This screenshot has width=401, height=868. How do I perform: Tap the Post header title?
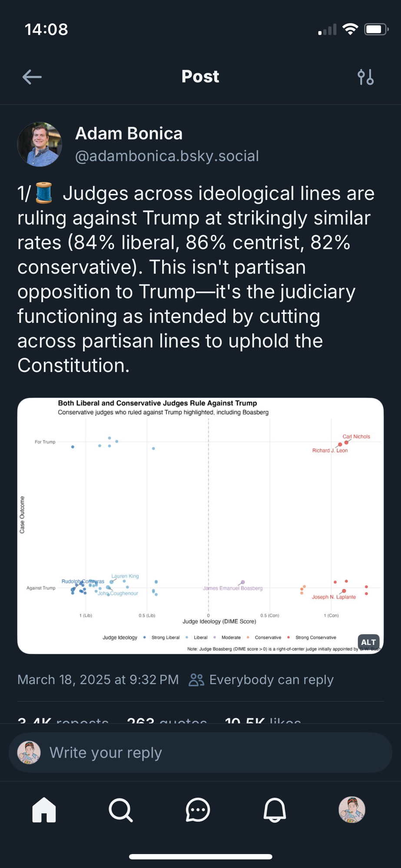[200, 77]
